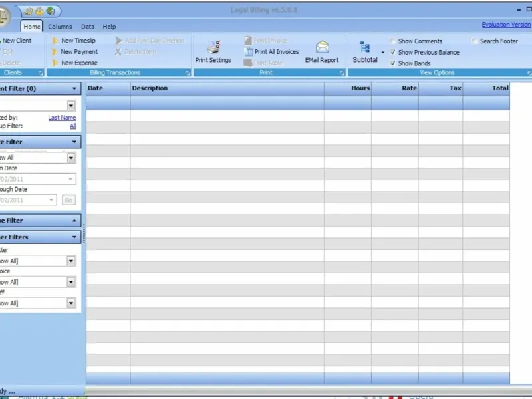Screen dimensions: 532x399
Task: Click the Subtotal tree icon
Action: [364, 47]
